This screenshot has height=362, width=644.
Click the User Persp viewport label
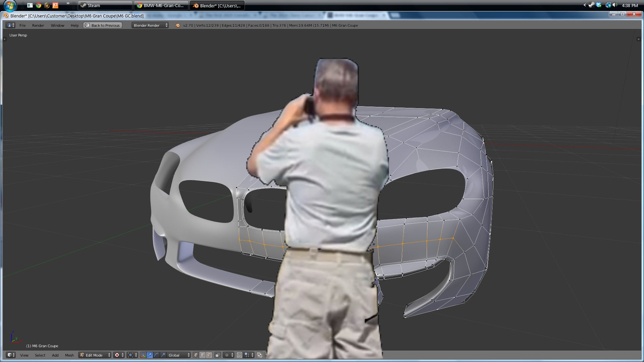coord(18,35)
